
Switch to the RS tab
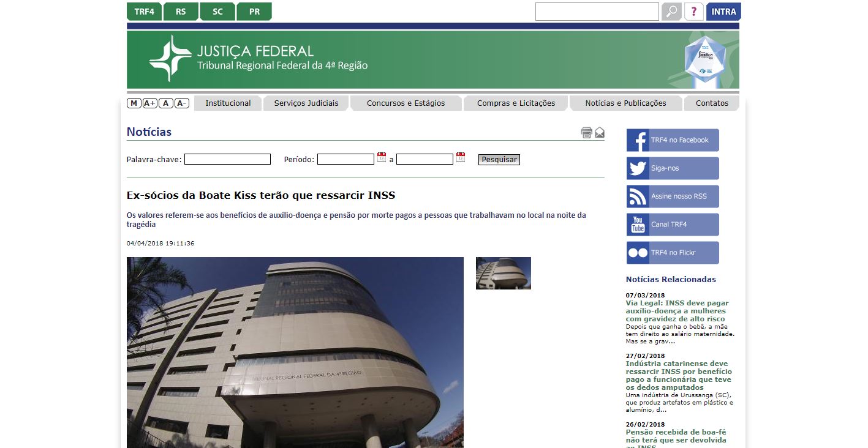(x=181, y=12)
